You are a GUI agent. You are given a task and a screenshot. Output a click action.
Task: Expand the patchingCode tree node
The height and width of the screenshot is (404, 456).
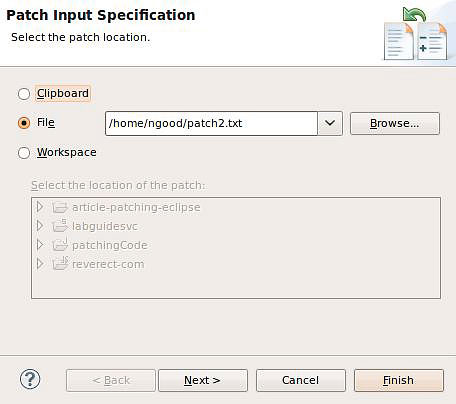(40, 245)
